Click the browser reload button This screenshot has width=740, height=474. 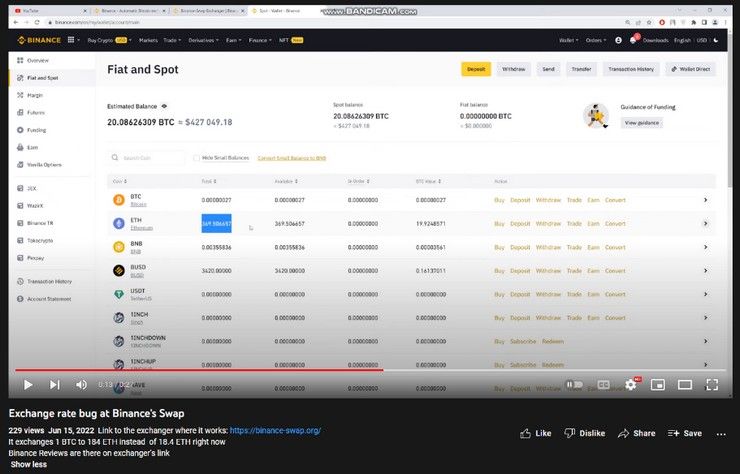(37, 22)
